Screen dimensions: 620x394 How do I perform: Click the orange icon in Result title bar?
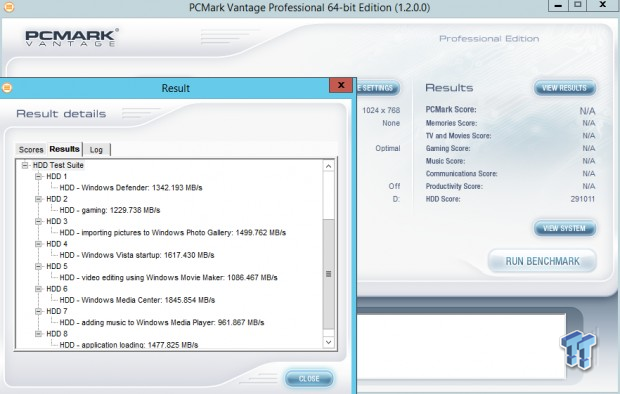click(7, 88)
